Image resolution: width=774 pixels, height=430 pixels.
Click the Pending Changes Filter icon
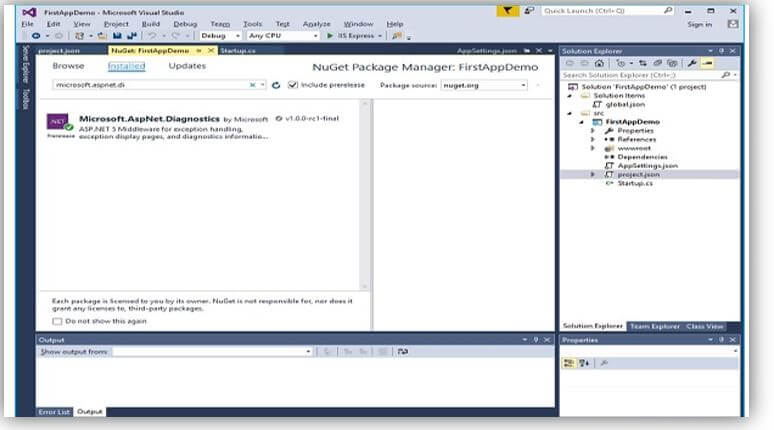(621, 63)
